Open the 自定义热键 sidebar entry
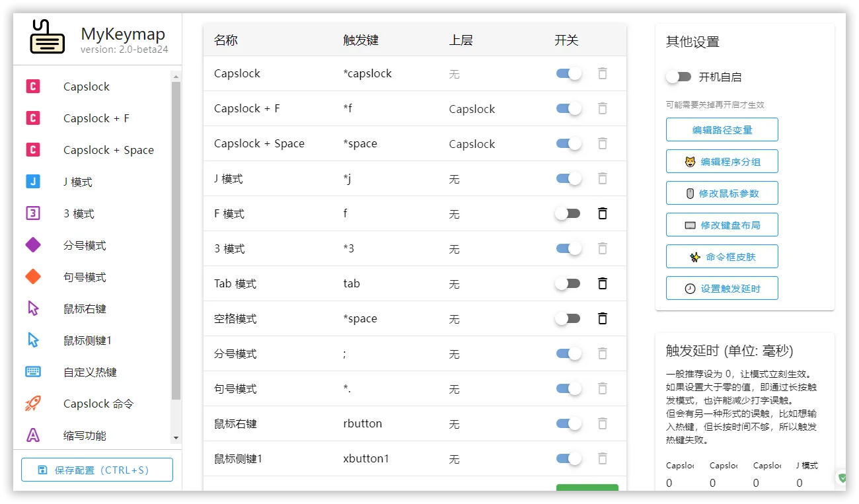This screenshot has height=504, width=859. (92, 372)
